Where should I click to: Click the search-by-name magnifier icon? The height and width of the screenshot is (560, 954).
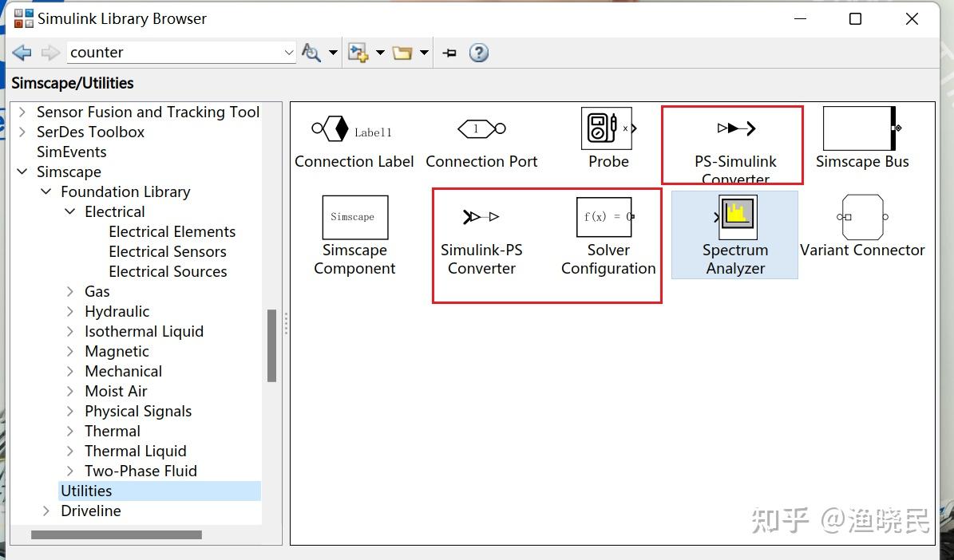311,52
